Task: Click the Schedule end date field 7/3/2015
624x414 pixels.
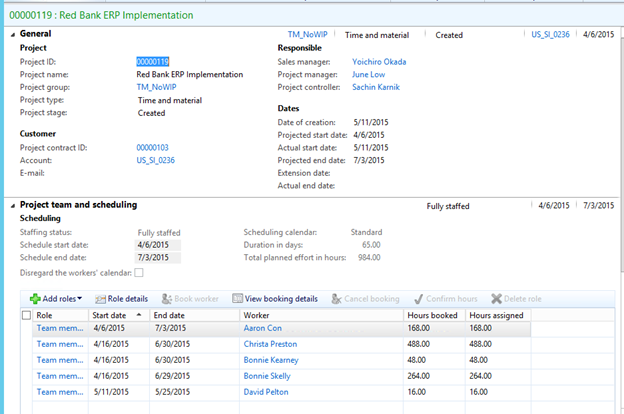Action: [x=158, y=258]
